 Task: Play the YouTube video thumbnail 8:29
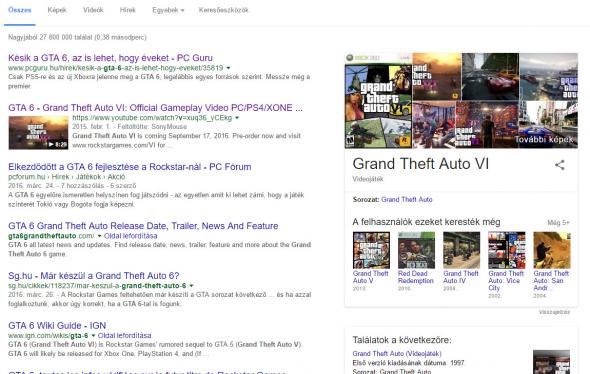(38, 133)
